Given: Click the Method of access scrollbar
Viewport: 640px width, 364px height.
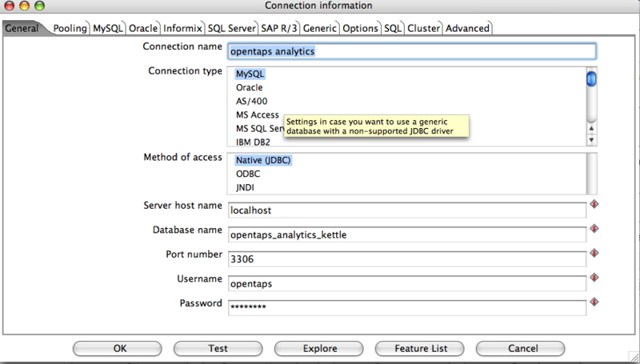Looking at the screenshot, I should pyautogui.click(x=591, y=174).
